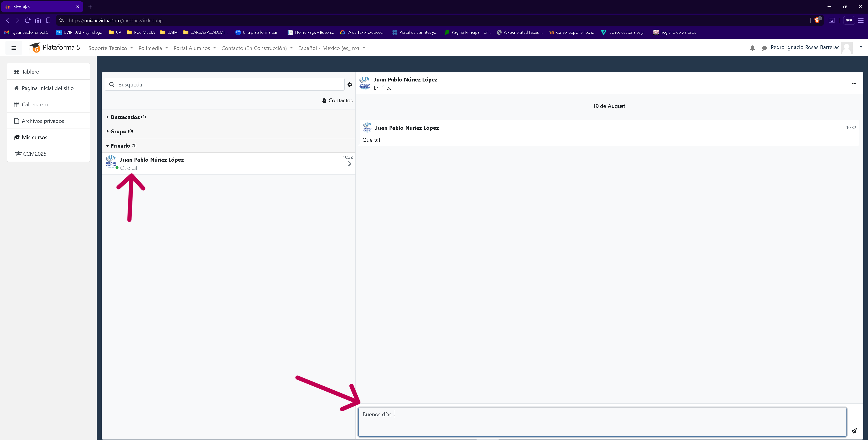Open the AI-Generated Faces bookmark
Image resolution: width=868 pixels, height=440 pixels.
pyautogui.click(x=520, y=32)
